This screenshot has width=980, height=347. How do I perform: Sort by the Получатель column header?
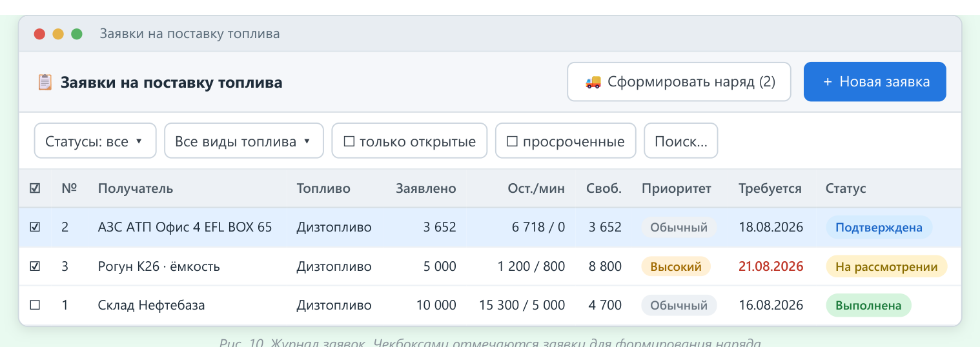tap(136, 188)
